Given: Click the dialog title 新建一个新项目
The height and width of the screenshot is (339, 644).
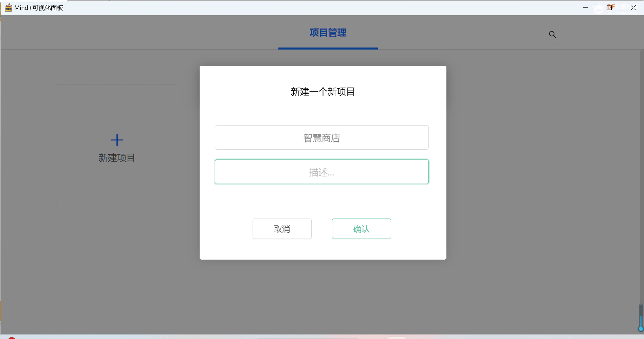Looking at the screenshot, I should pos(323,92).
